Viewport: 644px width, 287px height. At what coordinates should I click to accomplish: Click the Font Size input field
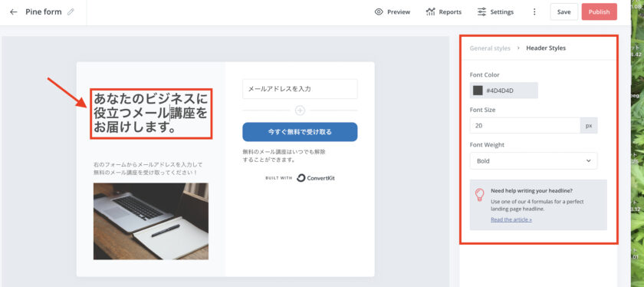525,125
